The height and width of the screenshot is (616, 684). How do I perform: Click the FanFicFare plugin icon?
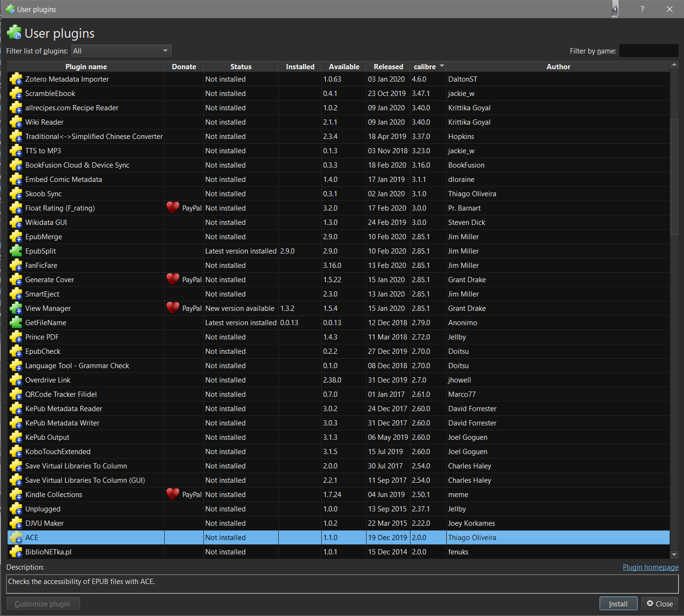pyautogui.click(x=16, y=266)
